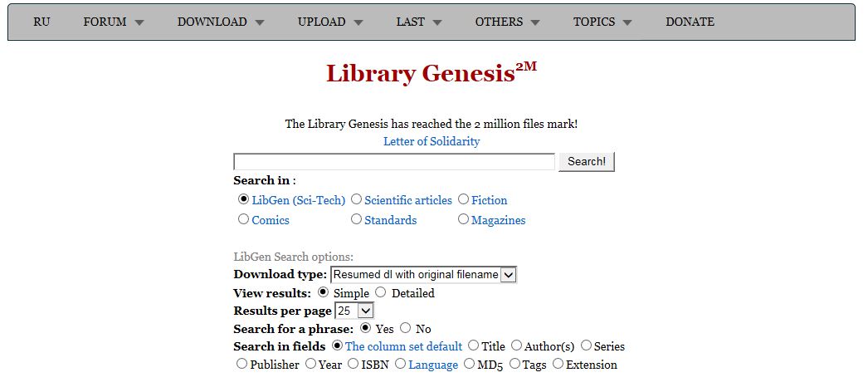Switch language with the RU item

point(41,22)
